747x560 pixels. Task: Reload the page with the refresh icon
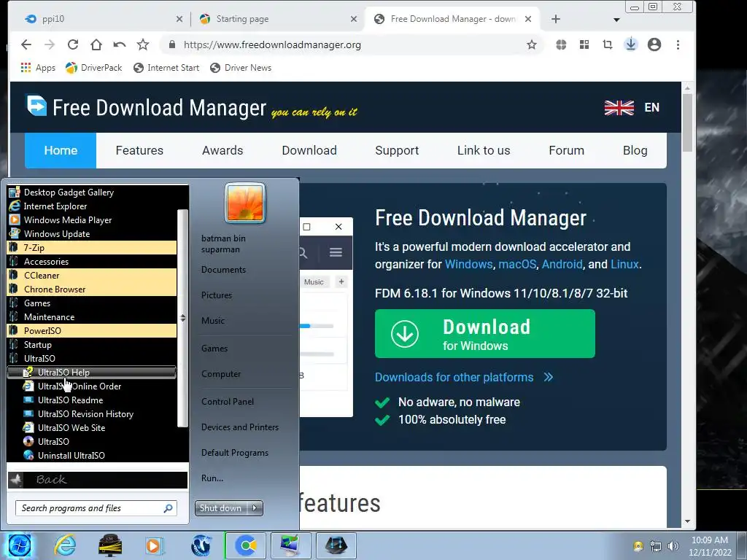point(73,44)
